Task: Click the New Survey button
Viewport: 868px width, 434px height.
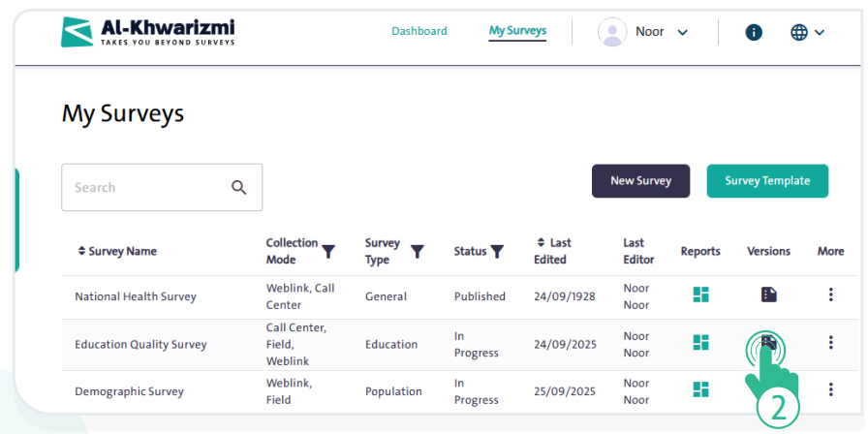Action: pos(640,181)
